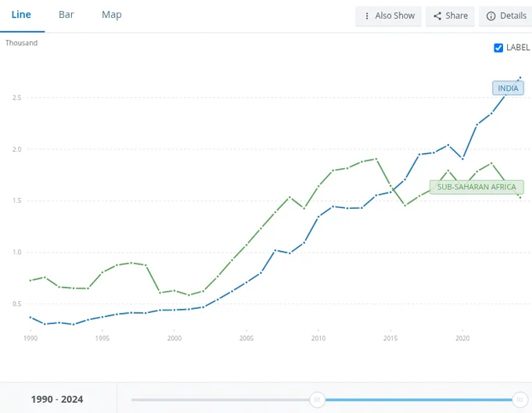
Task: Click the 1.5 y-axis value label
Action: click(17, 200)
